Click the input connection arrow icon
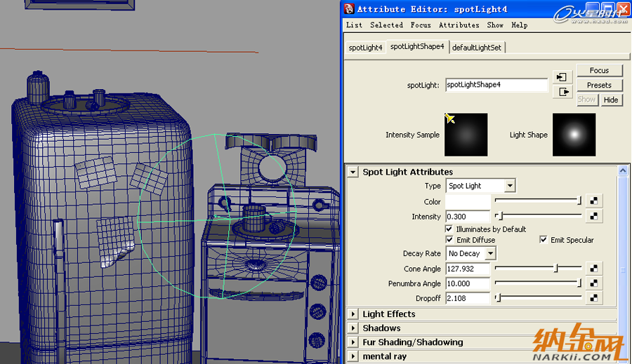Image resolution: width=632 pixels, height=364 pixels. click(562, 77)
